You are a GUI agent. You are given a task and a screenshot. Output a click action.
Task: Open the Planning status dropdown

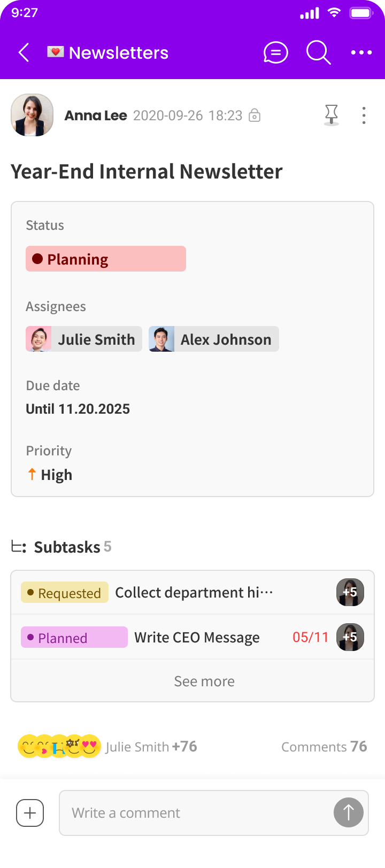[x=105, y=259]
